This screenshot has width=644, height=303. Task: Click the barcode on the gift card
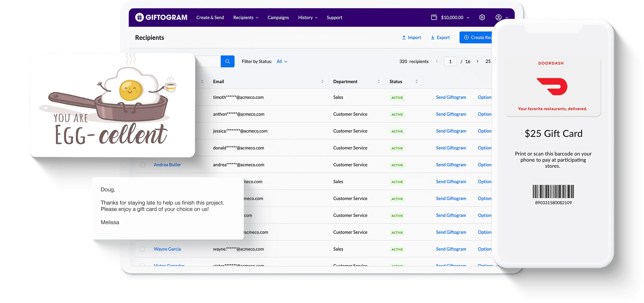point(553,191)
